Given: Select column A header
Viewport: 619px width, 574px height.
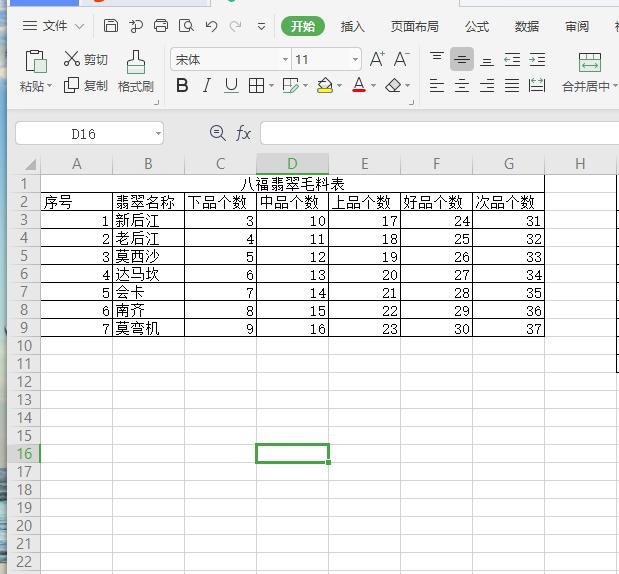Looking at the screenshot, I should coord(77,163).
